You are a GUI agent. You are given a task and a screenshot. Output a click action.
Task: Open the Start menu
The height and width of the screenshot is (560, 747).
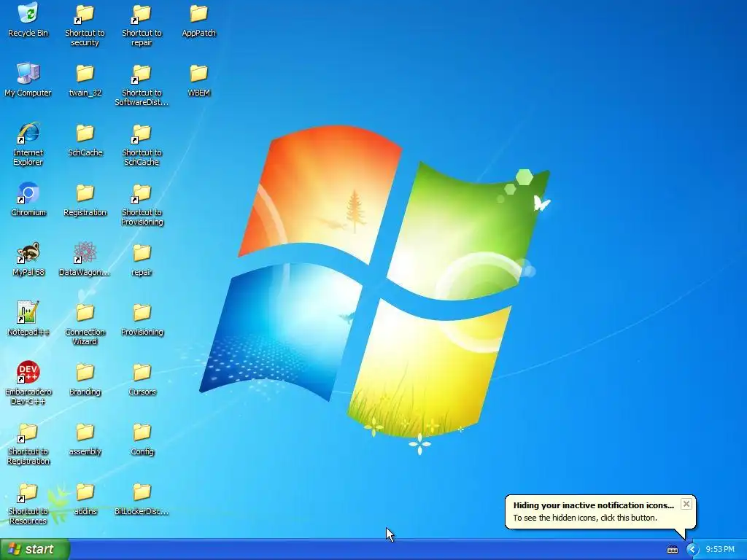(x=34, y=549)
